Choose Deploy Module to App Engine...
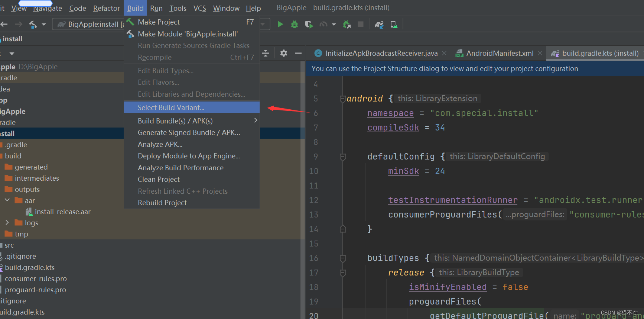Viewport: 644px width, 319px height. (192, 156)
